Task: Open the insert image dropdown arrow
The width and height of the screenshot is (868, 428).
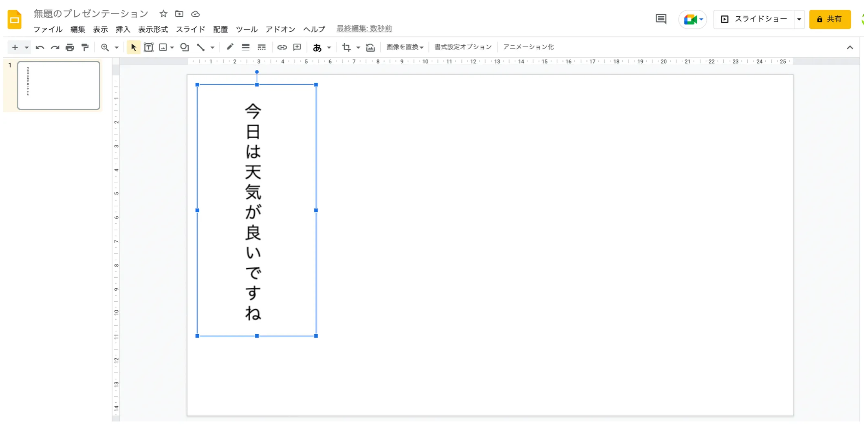Action: click(172, 48)
